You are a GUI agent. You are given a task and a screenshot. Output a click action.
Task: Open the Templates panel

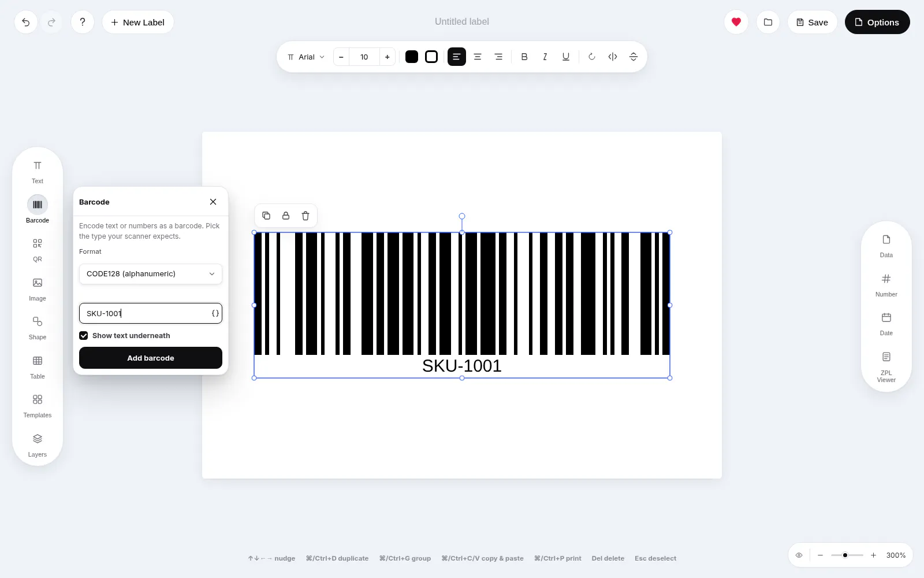pyautogui.click(x=38, y=406)
